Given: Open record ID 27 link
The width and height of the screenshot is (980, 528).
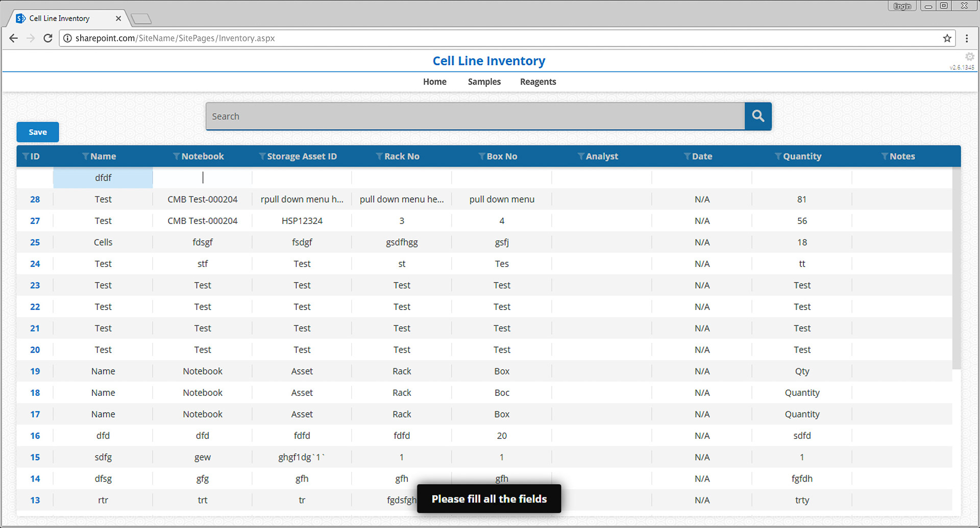Looking at the screenshot, I should point(35,221).
